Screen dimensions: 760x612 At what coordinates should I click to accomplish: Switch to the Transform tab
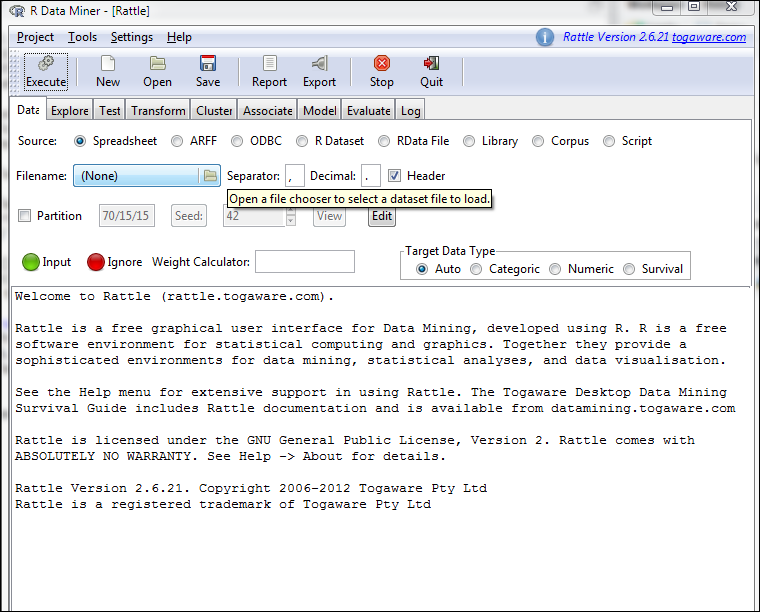[x=158, y=110]
